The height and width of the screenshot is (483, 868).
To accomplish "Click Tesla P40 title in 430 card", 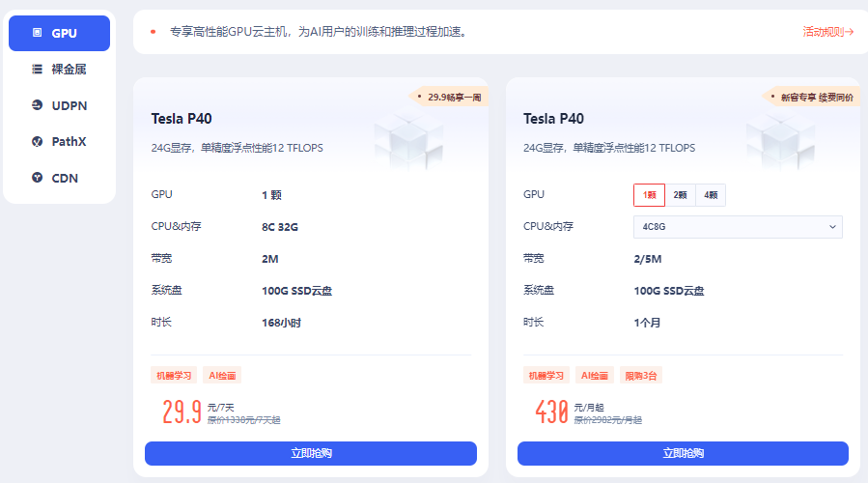I will click(553, 119).
